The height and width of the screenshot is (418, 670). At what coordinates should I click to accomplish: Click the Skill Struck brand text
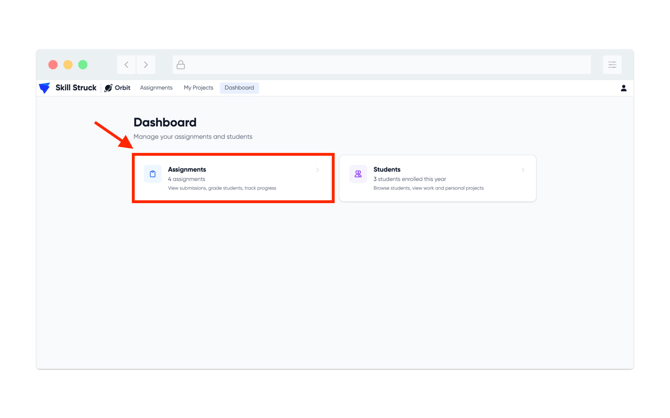(76, 88)
